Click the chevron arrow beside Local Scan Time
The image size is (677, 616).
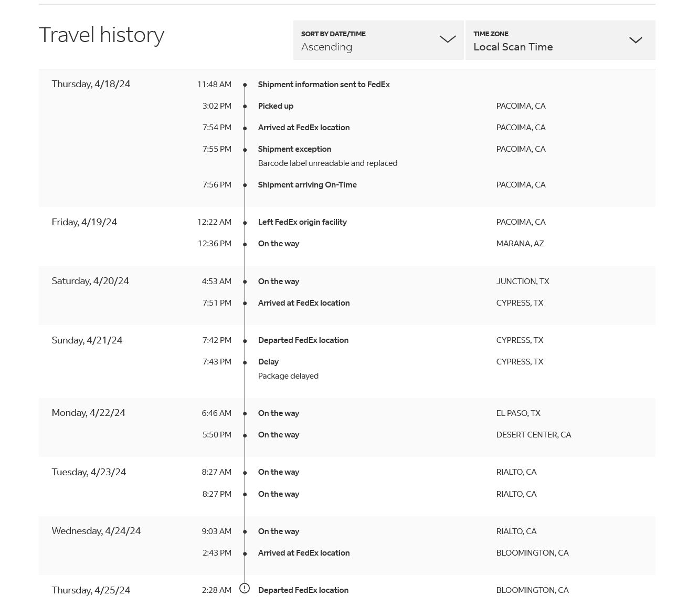636,40
